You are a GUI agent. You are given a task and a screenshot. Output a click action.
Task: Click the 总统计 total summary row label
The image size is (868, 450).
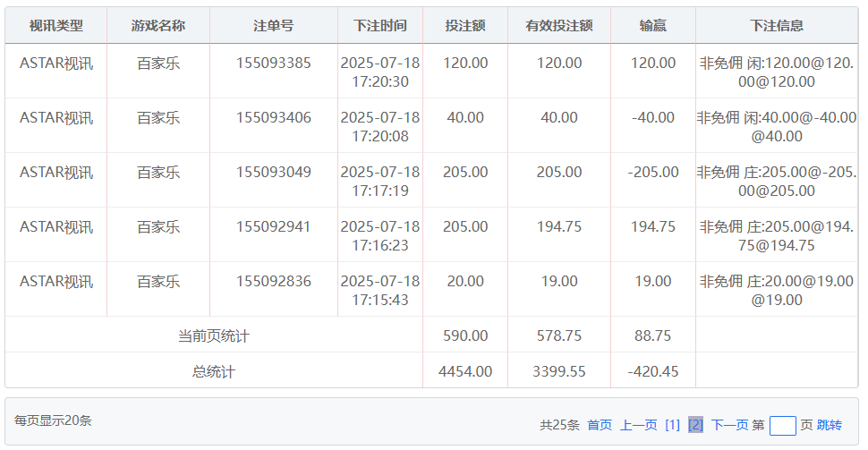coord(213,371)
